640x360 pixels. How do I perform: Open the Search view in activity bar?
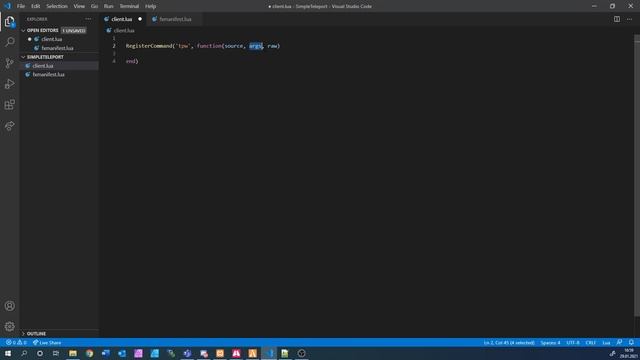[9, 42]
